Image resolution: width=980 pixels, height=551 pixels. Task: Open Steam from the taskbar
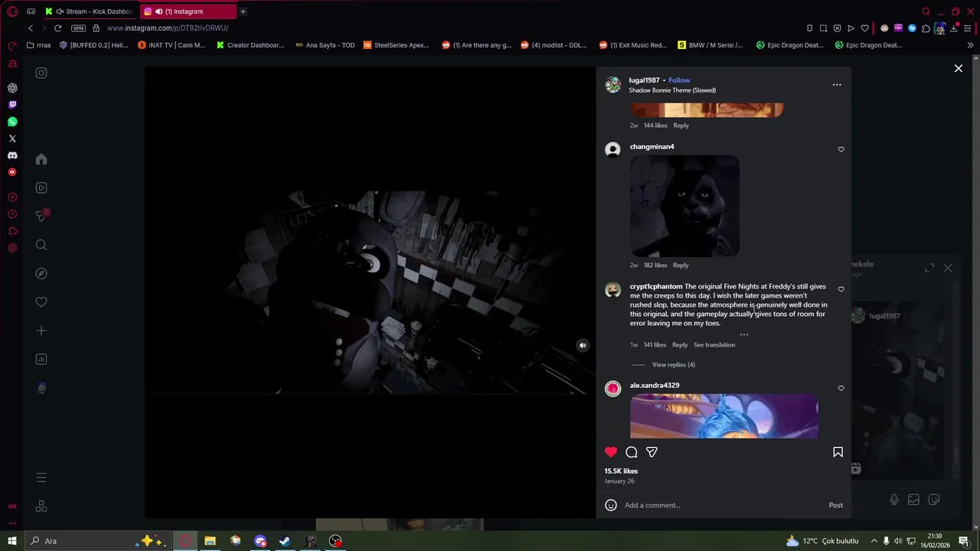click(x=285, y=541)
